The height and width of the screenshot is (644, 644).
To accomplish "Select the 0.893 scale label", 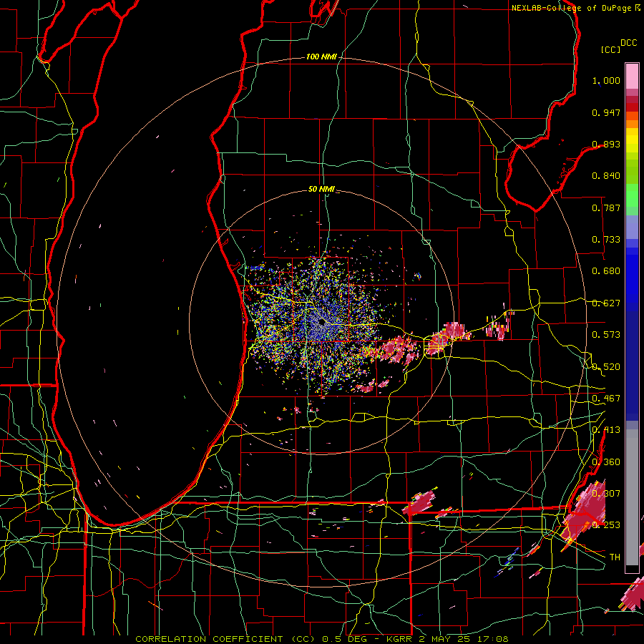I will (606, 144).
